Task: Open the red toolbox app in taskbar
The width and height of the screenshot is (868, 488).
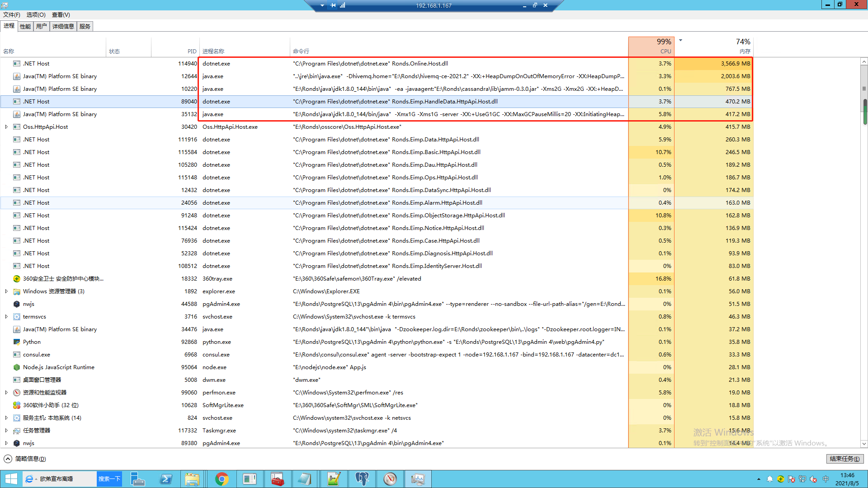Action: tap(277, 479)
